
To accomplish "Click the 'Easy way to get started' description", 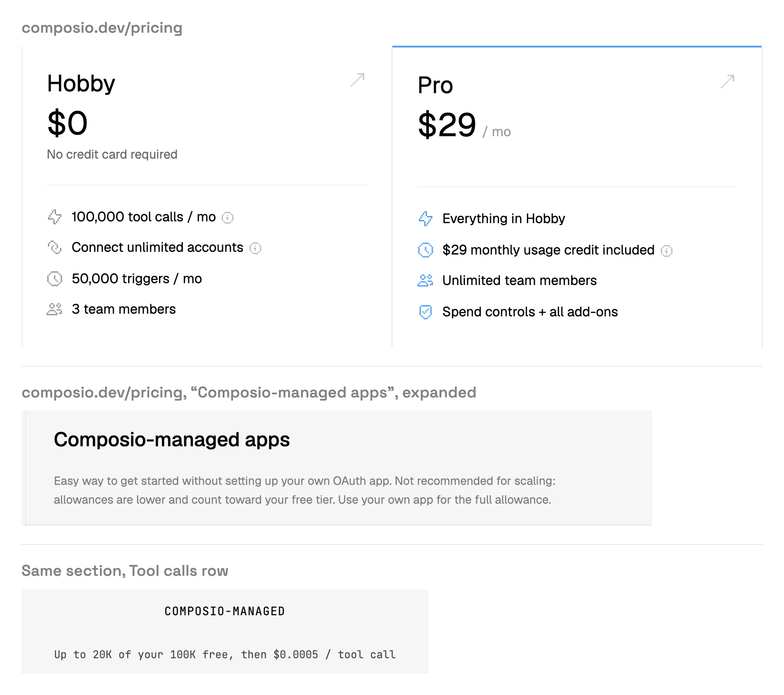I will (305, 490).
